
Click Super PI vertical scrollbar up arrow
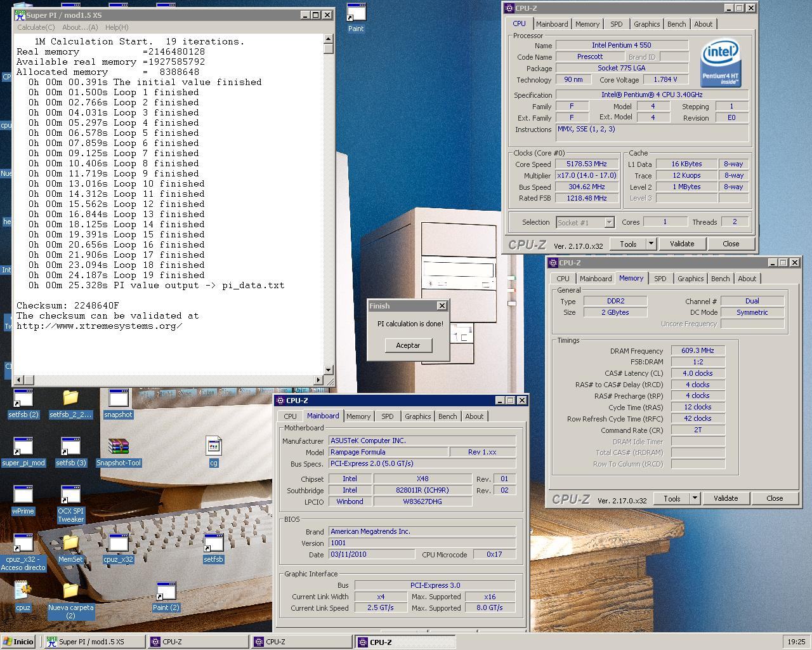pyautogui.click(x=329, y=39)
